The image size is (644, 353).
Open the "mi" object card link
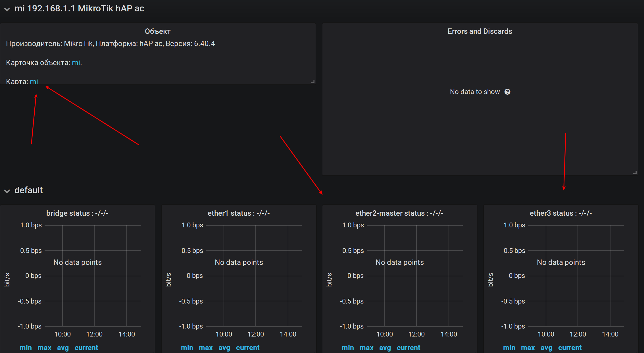pos(76,63)
